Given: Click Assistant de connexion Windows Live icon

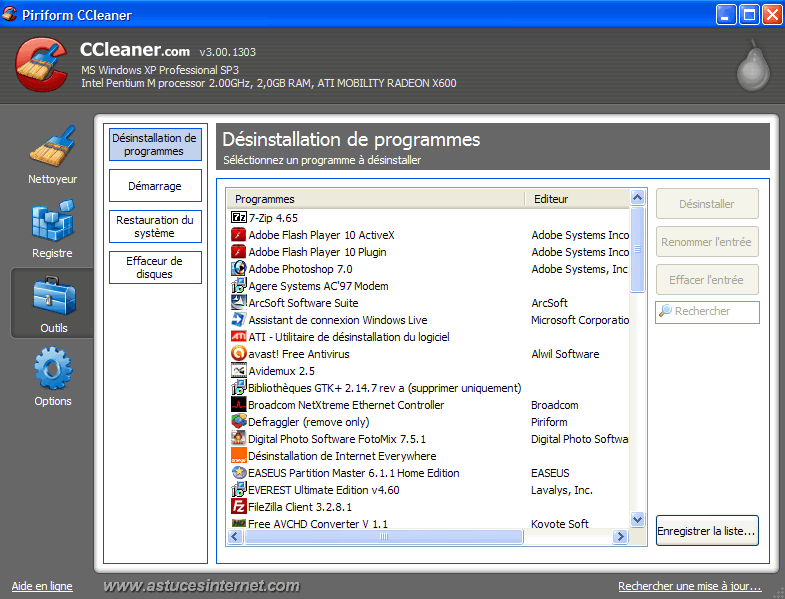Looking at the screenshot, I should [238, 319].
